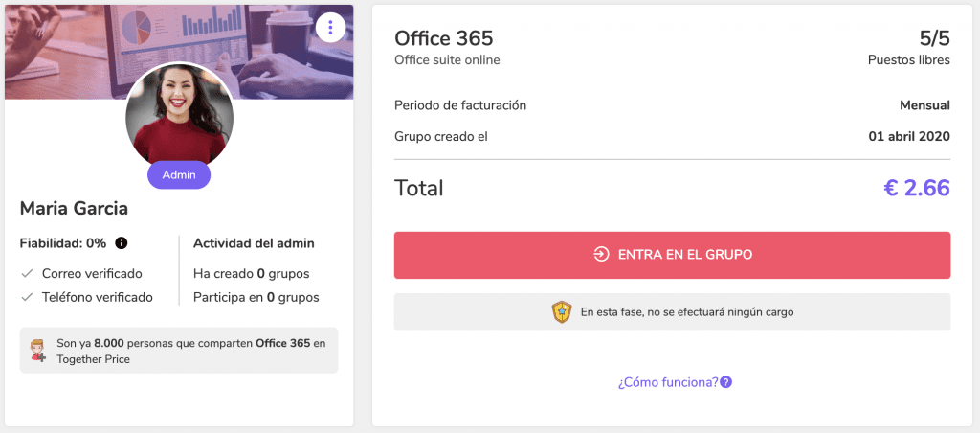980x433 pixels.
Task: Click the name Maria Garcia
Action: (74, 209)
